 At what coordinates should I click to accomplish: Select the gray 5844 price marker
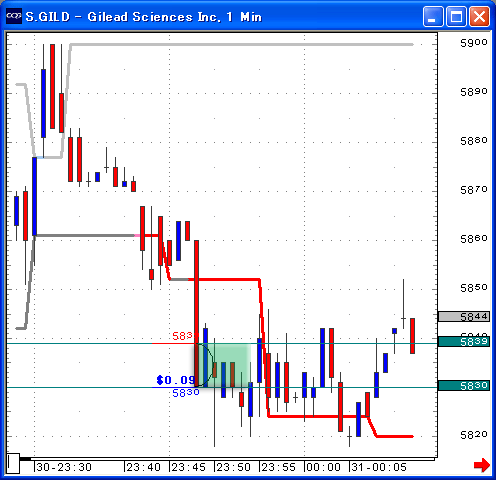[464, 316]
